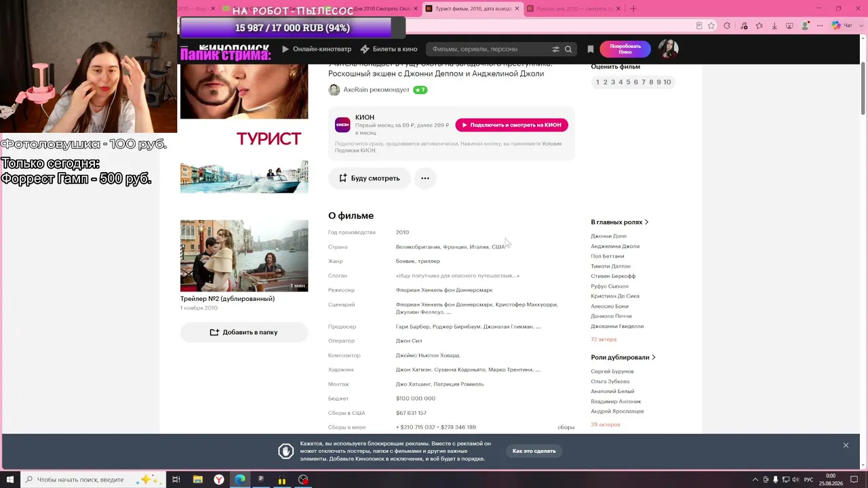Click the Буду смотреть button
Image resolution: width=868 pixels, height=488 pixels.
click(370, 178)
